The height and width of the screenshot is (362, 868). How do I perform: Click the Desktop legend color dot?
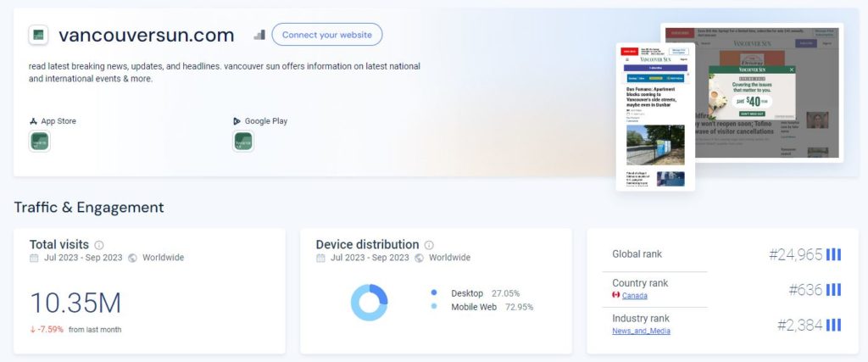point(434,292)
